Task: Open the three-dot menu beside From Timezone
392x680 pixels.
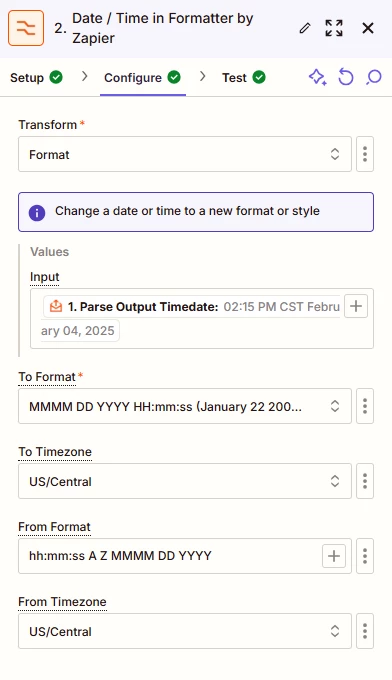Action: (365, 631)
